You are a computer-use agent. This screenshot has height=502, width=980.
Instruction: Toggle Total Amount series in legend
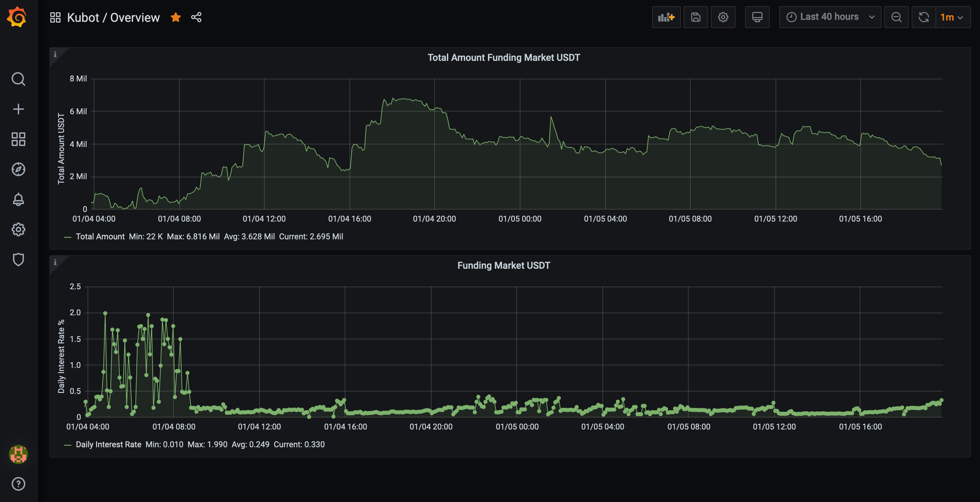(100, 236)
